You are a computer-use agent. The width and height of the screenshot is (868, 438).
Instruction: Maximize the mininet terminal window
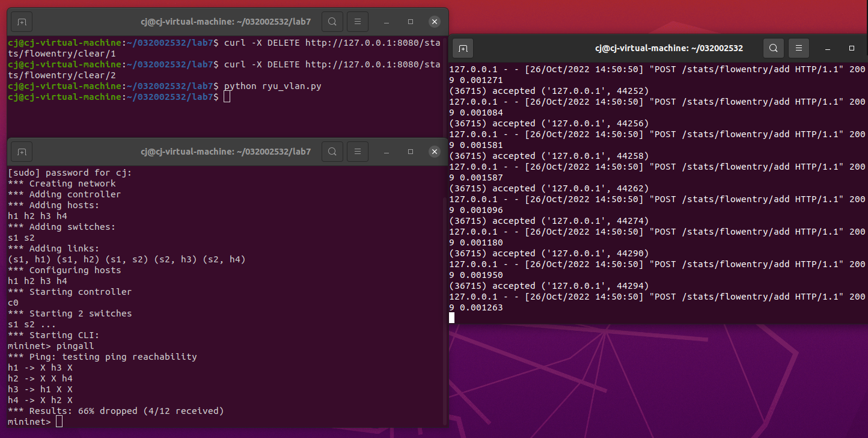tap(411, 152)
